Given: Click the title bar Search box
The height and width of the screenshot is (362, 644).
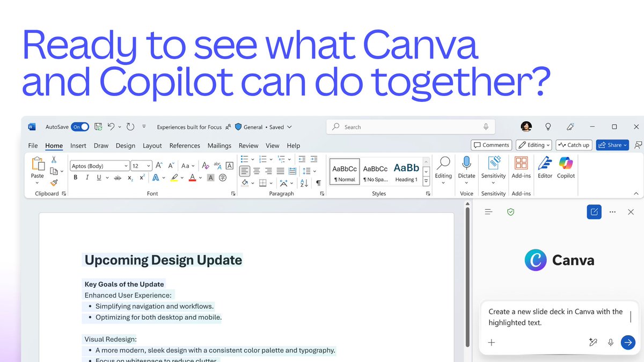Looking at the screenshot, I should click(411, 127).
